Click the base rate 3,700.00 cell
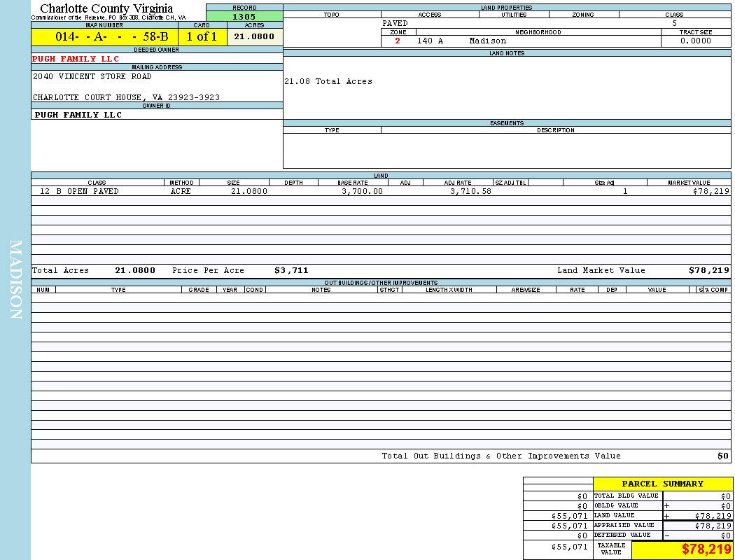This screenshot has height=560, width=735. [x=362, y=191]
